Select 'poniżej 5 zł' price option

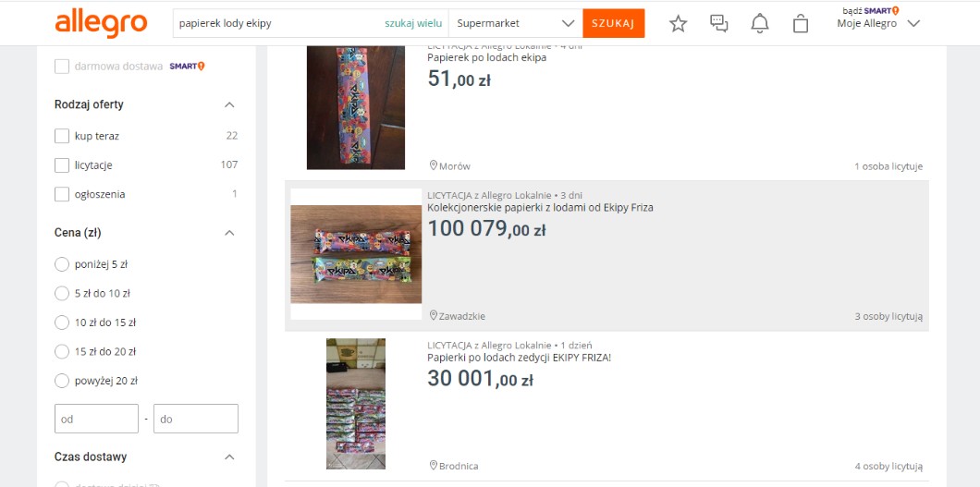pos(62,264)
